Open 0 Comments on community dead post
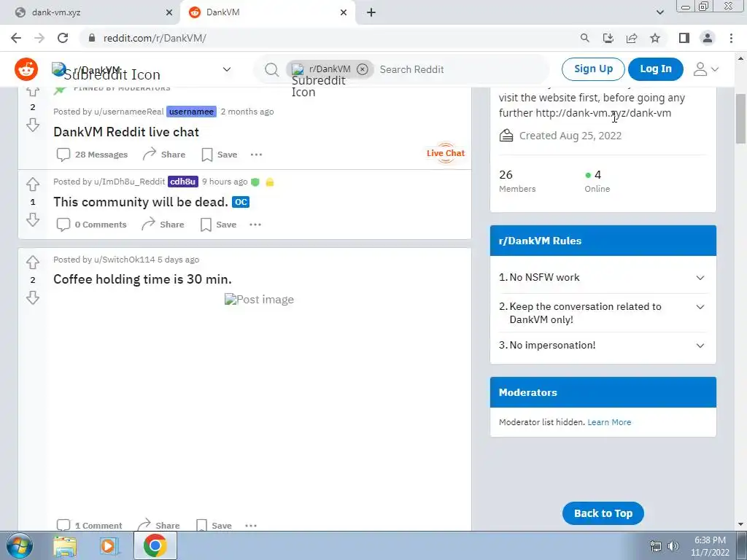This screenshot has height=560, width=747. [x=91, y=225]
